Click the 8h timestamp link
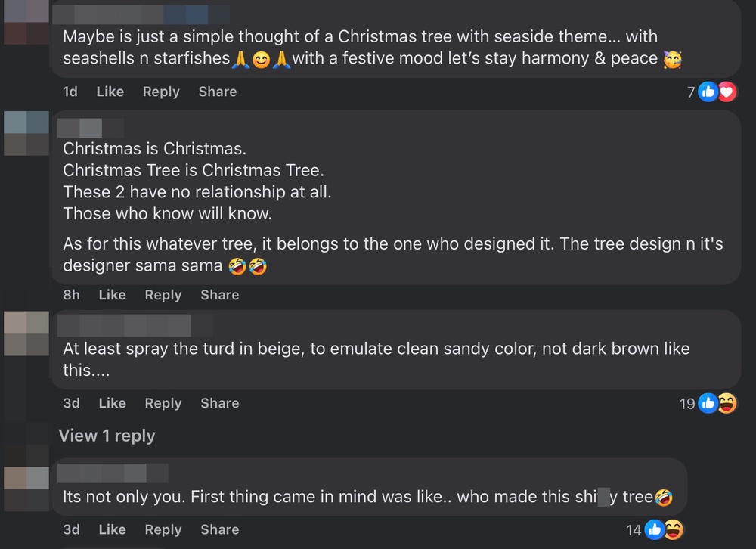The image size is (756, 549). pos(70,295)
